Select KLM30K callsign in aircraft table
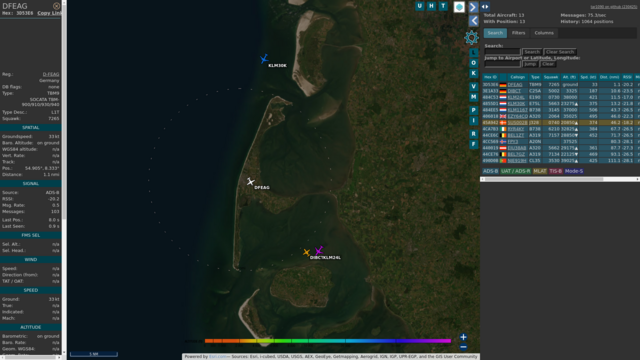The width and height of the screenshot is (640, 360). point(516,104)
